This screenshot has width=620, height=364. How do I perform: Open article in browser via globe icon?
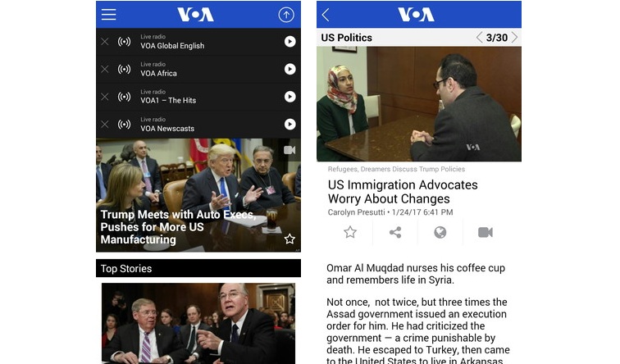click(440, 232)
